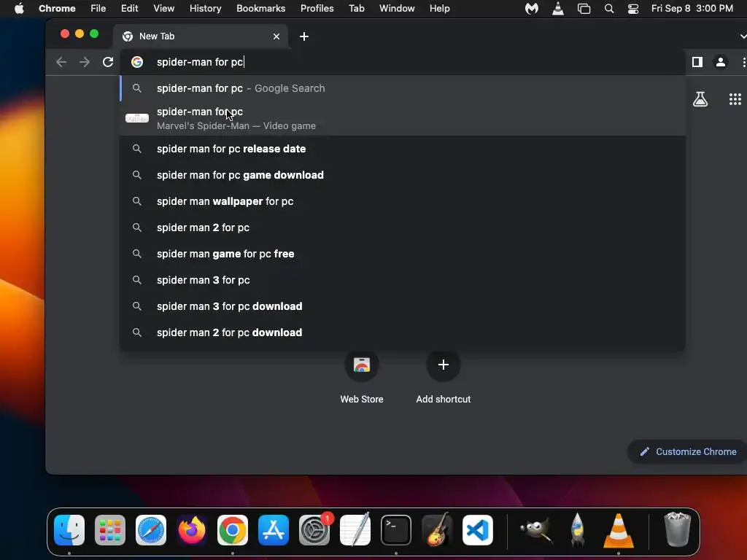Select the New Tab tab
747x560 pixels.
point(200,36)
